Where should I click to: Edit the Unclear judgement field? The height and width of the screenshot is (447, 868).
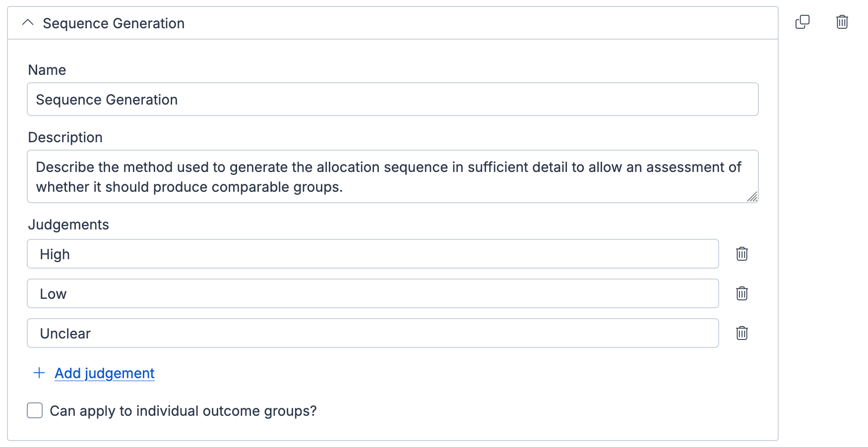pos(372,334)
